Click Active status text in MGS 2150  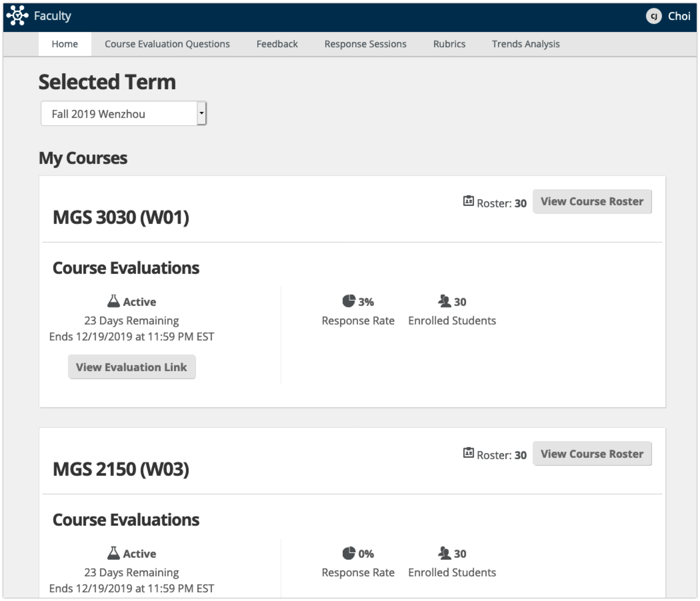(x=140, y=554)
